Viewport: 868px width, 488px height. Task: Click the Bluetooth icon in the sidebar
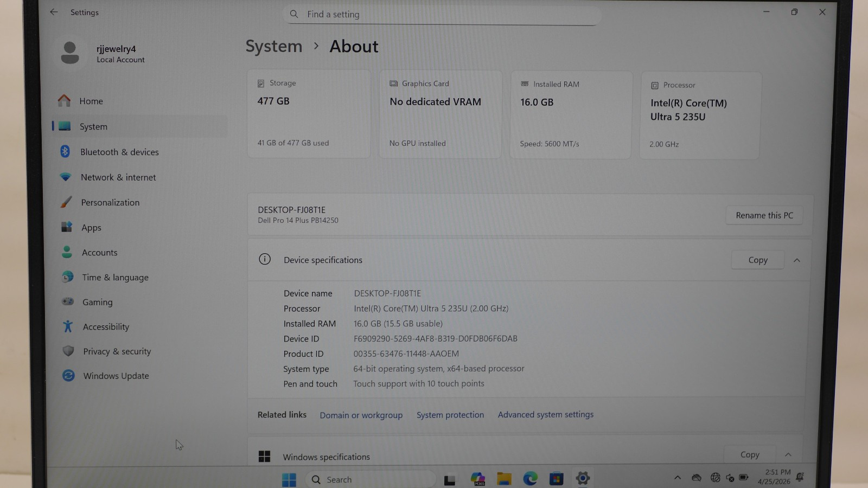tap(65, 152)
